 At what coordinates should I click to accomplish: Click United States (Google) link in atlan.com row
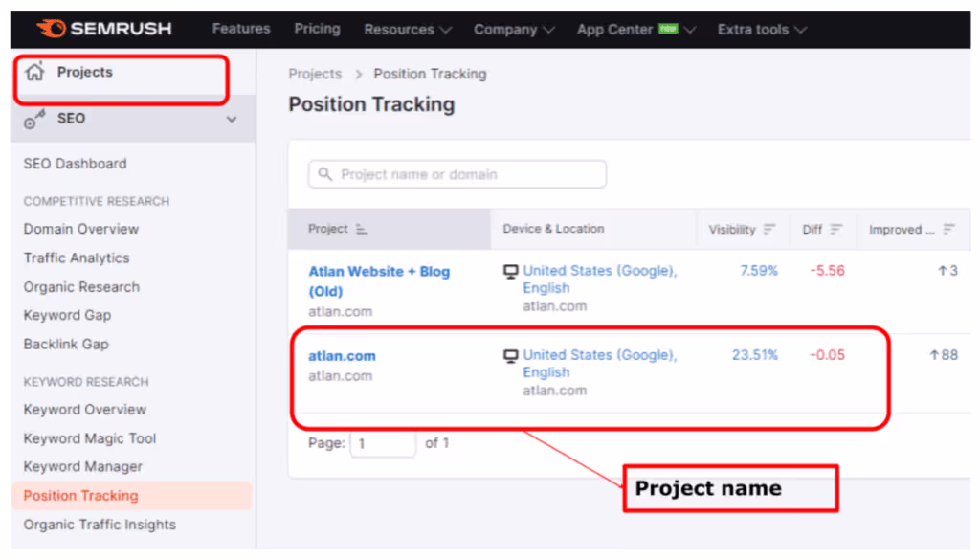[600, 363]
